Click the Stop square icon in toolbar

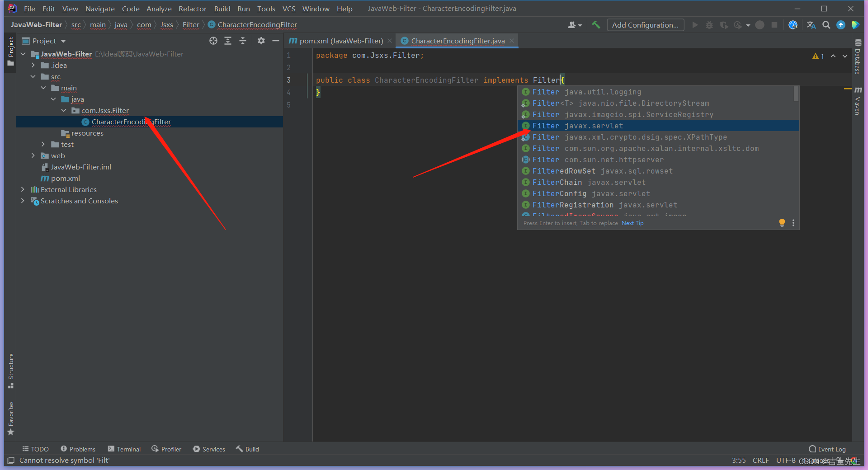[774, 25]
